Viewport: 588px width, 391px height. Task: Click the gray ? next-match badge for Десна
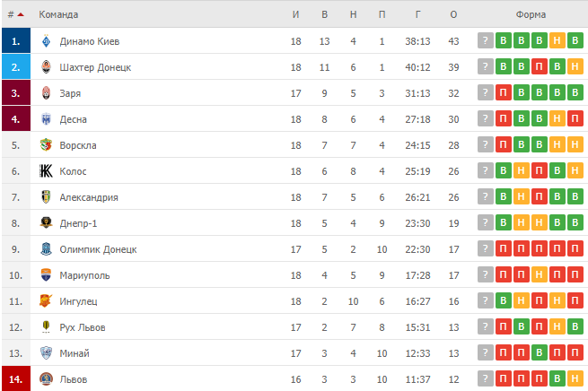[x=486, y=118]
